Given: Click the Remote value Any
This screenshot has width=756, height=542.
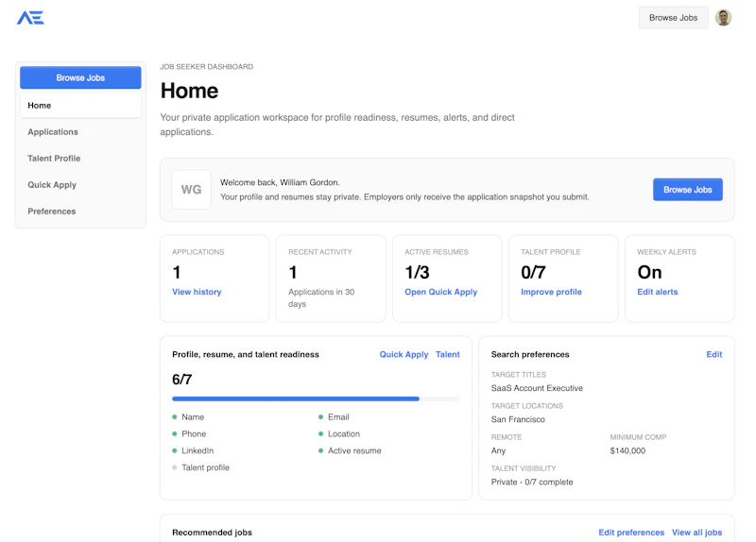Looking at the screenshot, I should coord(498,451).
